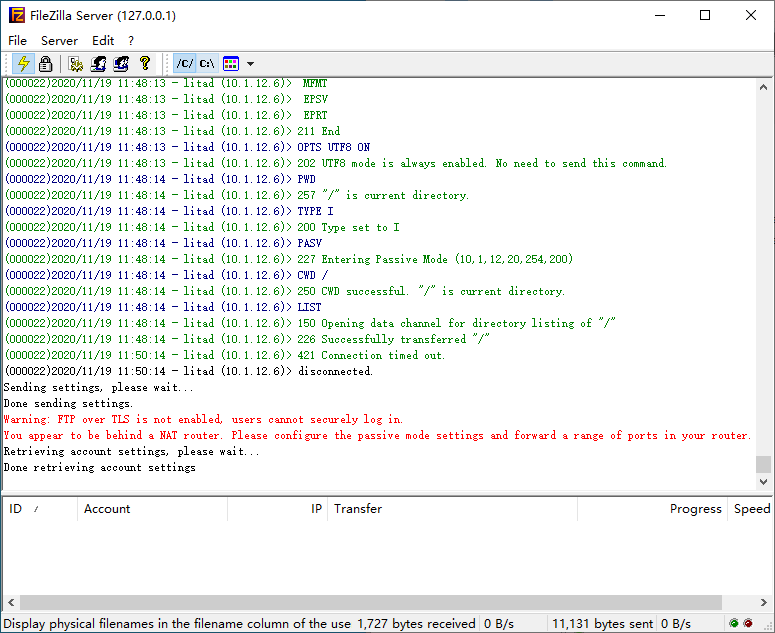Click the '150 Opening data channel' log line
Image resolution: width=775 pixels, height=633 pixels.
click(x=310, y=323)
